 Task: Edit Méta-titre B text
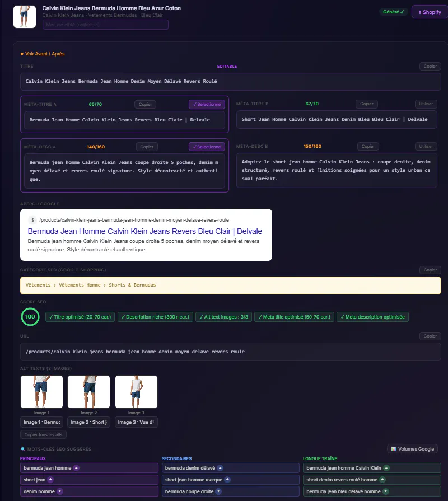tap(337, 119)
